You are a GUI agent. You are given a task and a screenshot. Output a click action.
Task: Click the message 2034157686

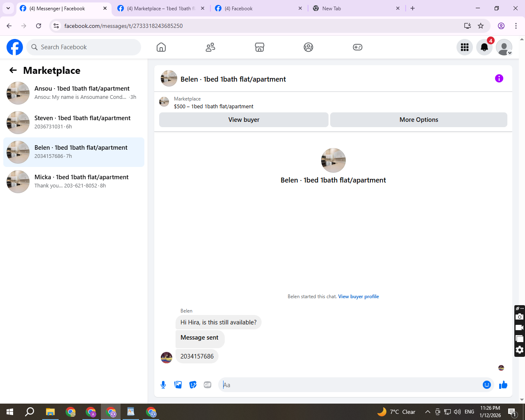pyautogui.click(x=197, y=356)
